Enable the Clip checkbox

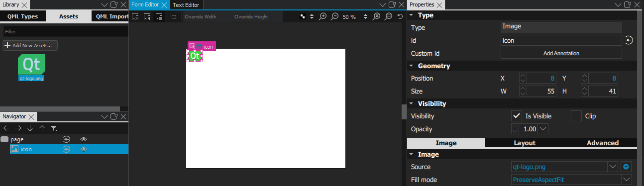[576, 116]
